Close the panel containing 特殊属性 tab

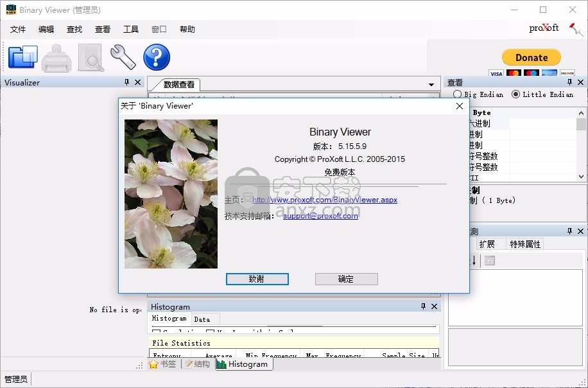point(580,231)
